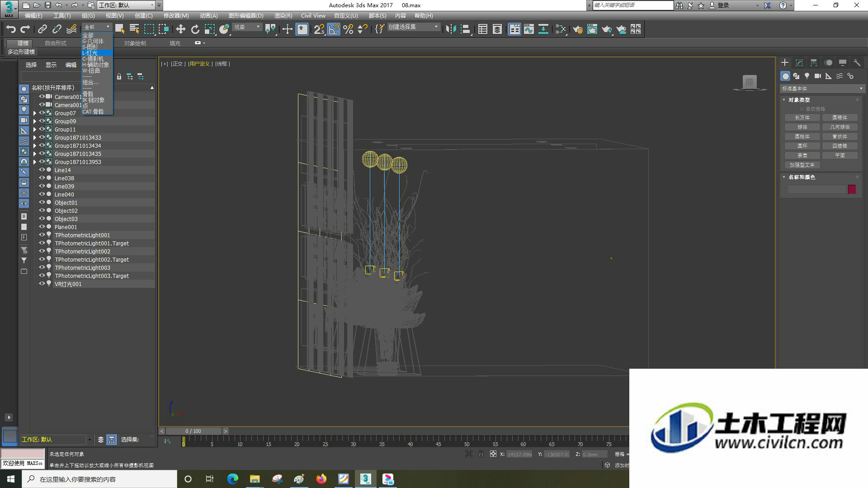Open the 渲染(R) menu
868x488 pixels.
coord(283,15)
